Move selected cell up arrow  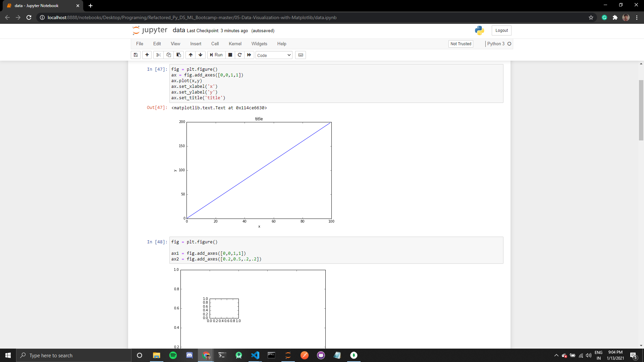[x=191, y=55]
